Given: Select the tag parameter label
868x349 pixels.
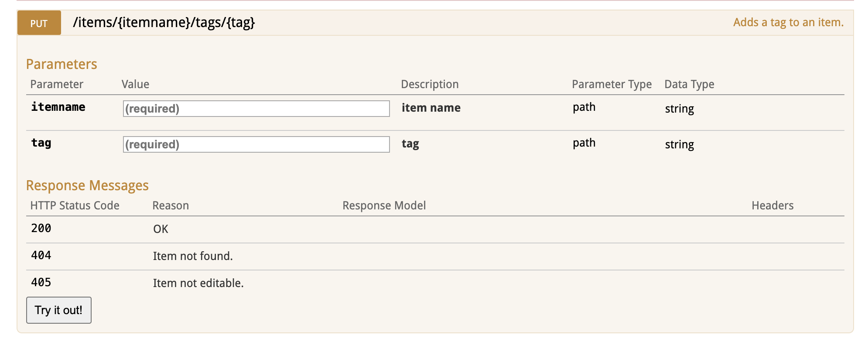Looking at the screenshot, I should 41,143.
